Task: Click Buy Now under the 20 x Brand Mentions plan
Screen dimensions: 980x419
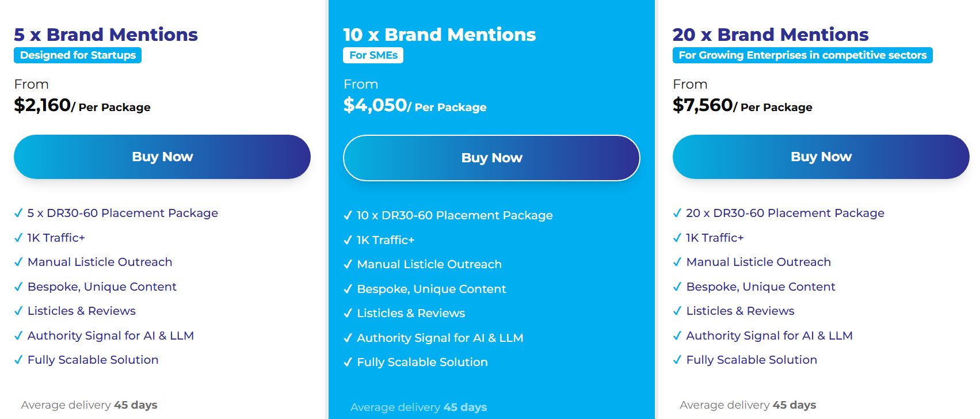Action: point(821,157)
